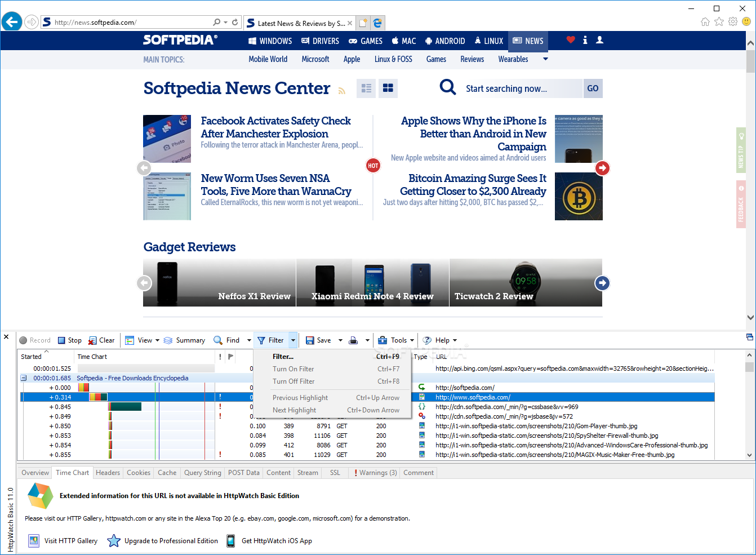
Task: Click the address bar search magnifier icon
Action: coord(217,22)
